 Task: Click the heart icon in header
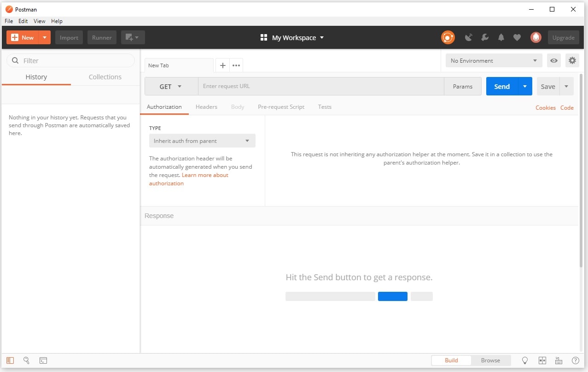[517, 38]
